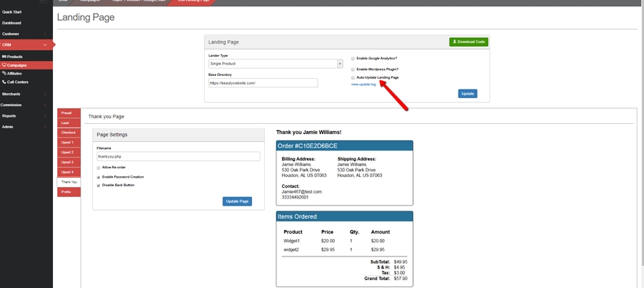Enable the Google Analytics checkbox
The image size is (644, 288).
tap(352, 58)
